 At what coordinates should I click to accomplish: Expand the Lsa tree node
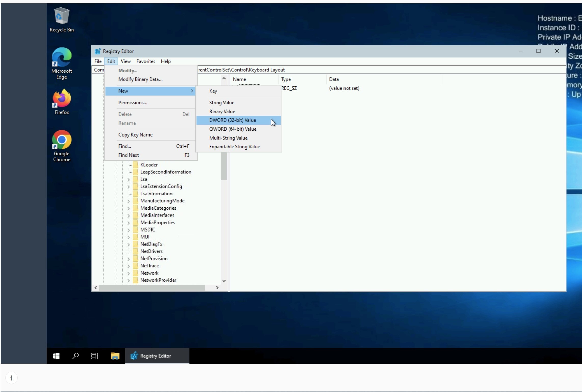128,180
